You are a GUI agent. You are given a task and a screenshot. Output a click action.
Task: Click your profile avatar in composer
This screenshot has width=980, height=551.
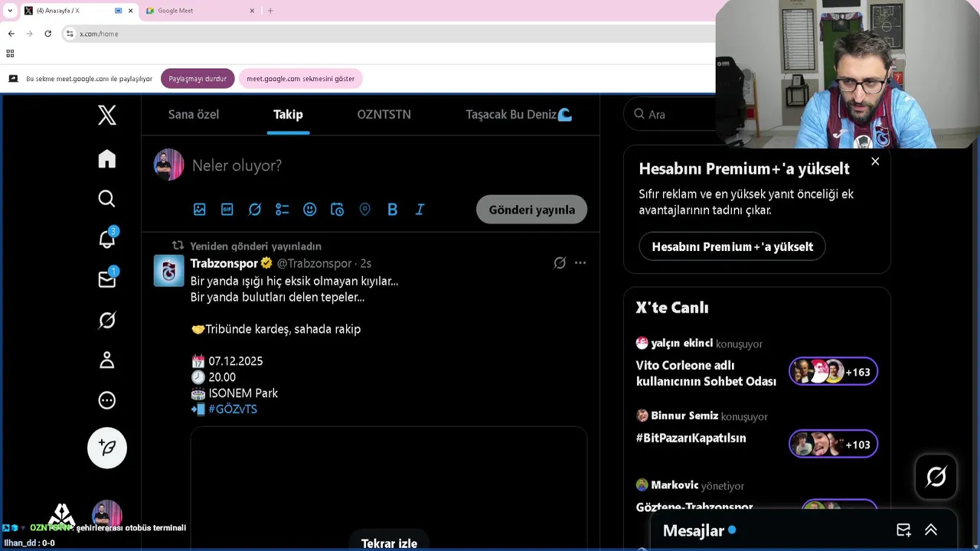click(x=169, y=165)
